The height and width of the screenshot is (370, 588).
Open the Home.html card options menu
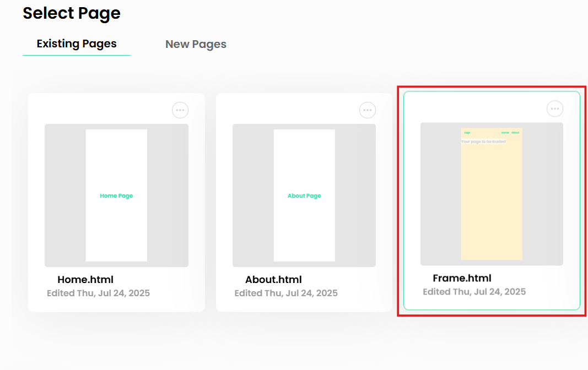(180, 110)
